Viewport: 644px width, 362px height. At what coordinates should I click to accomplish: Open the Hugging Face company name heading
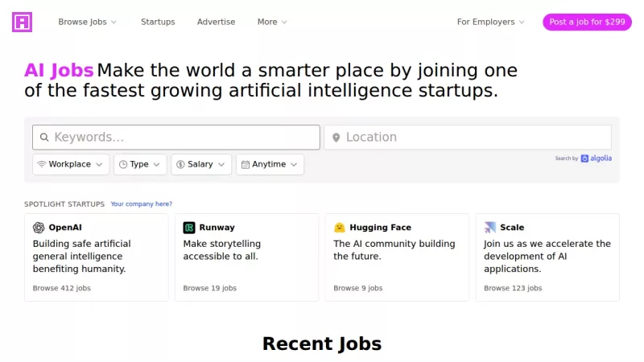pyautogui.click(x=380, y=228)
